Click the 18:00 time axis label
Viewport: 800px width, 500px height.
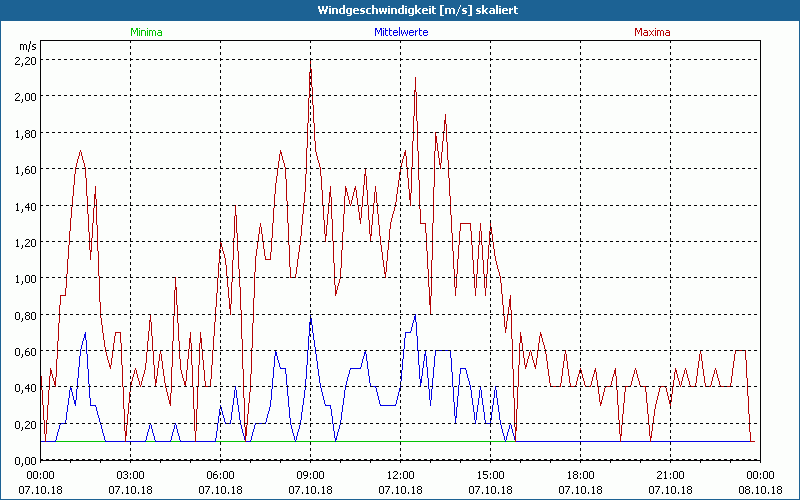click(x=580, y=475)
